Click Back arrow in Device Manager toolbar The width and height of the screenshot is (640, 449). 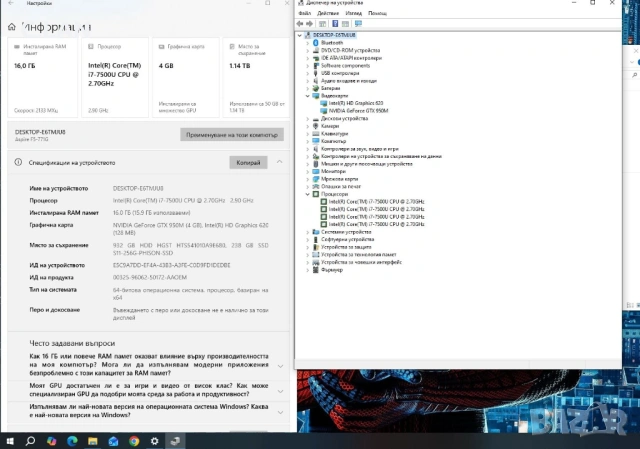300,24
